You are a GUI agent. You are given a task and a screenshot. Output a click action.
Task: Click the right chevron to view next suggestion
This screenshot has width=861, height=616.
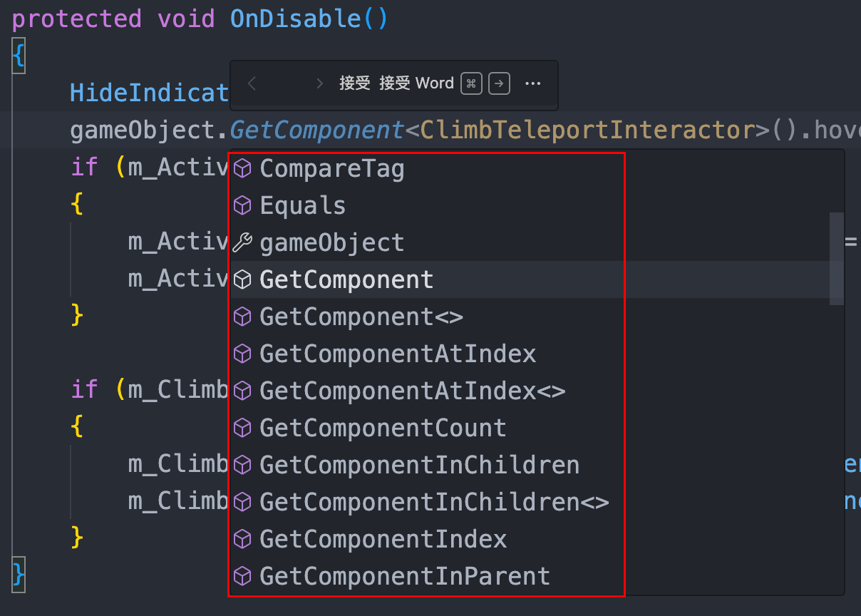(319, 83)
